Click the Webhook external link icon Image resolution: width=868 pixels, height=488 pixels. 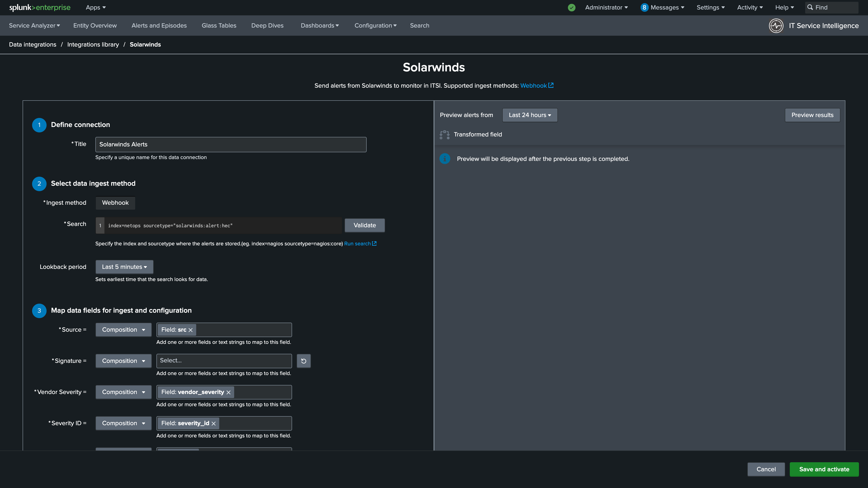(x=551, y=85)
